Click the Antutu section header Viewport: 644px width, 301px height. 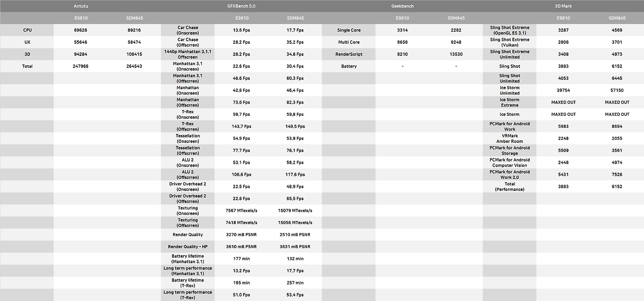[80, 6]
